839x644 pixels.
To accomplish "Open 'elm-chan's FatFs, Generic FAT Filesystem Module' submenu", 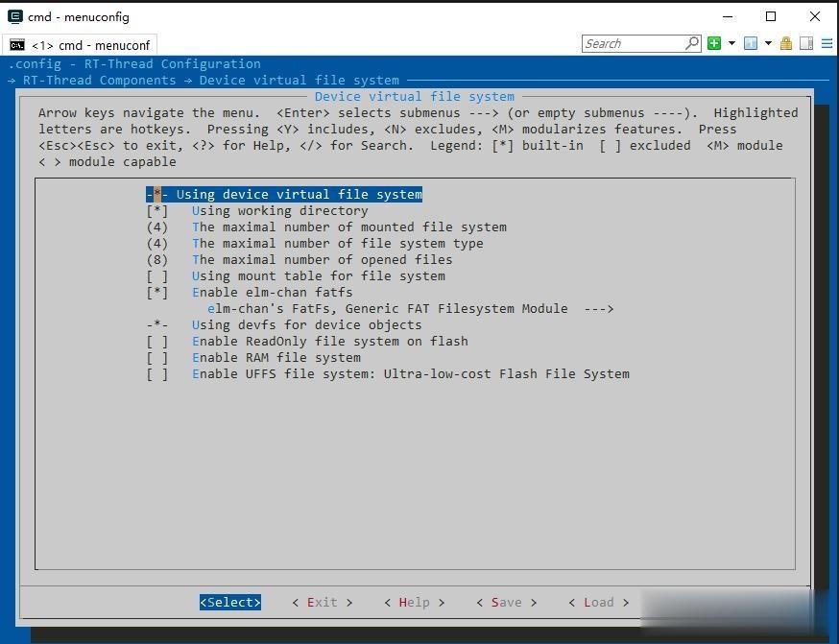I will pos(411,309).
